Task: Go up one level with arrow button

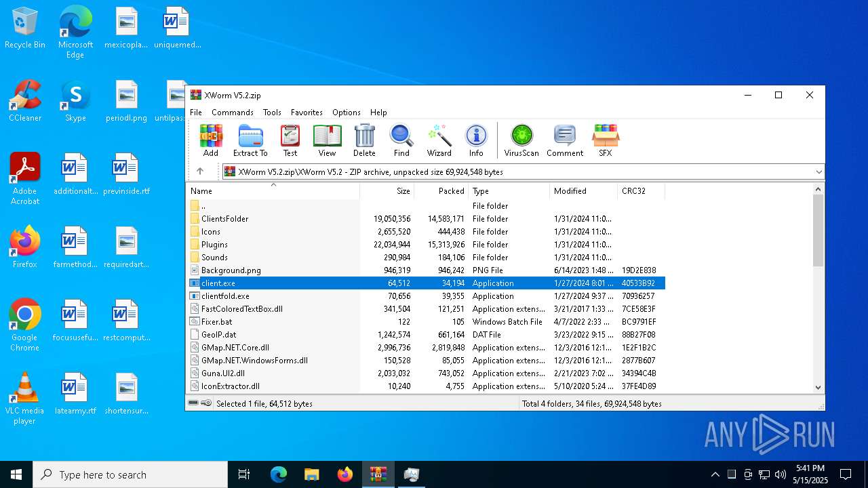Action: point(199,171)
